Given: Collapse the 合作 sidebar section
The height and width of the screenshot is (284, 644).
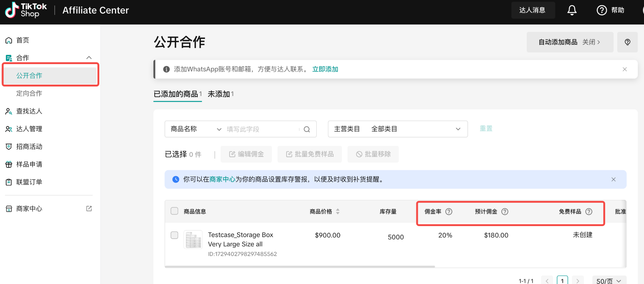Looking at the screenshot, I should (89, 58).
